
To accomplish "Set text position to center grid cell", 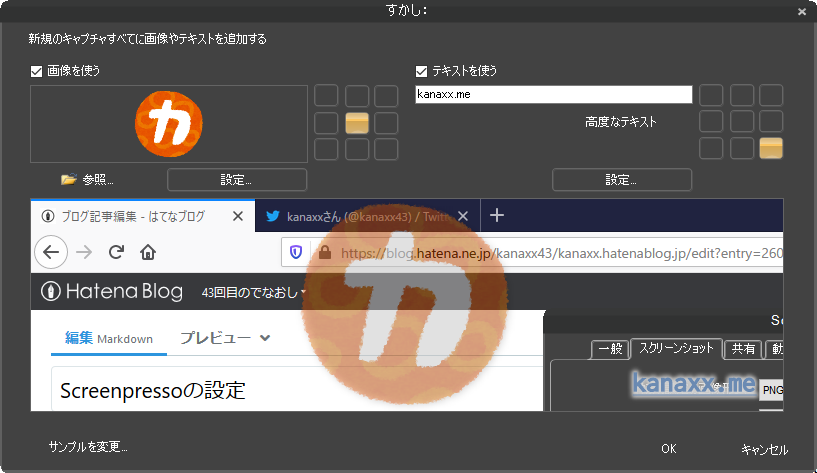I will [x=741, y=121].
